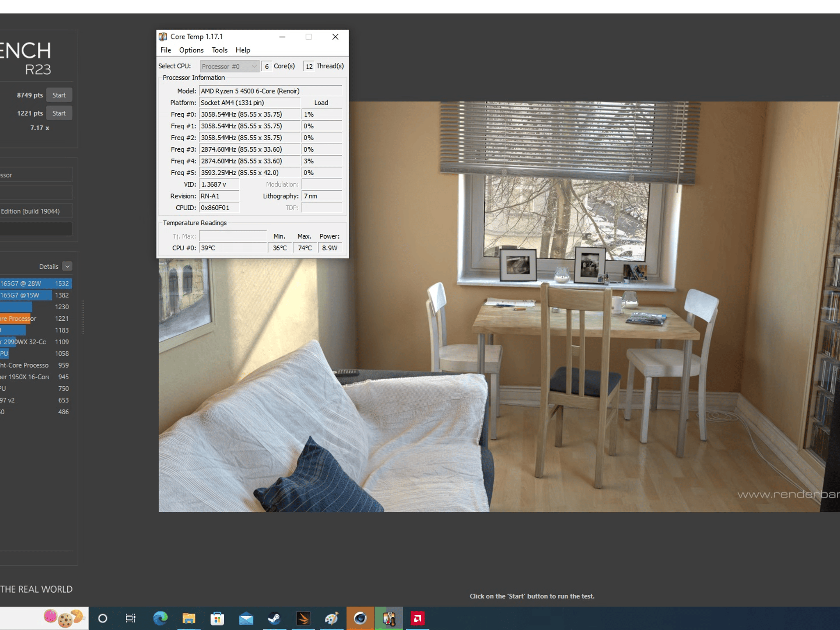This screenshot has width=840, height=630.
Task: Open Steam from the taskbar
Action: pos(274,618)
